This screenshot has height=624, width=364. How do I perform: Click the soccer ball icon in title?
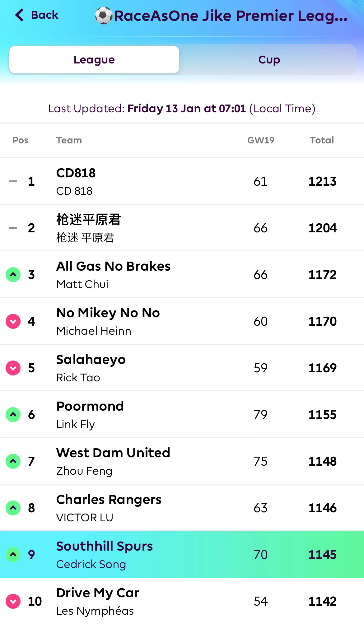[x=104, y=16]
